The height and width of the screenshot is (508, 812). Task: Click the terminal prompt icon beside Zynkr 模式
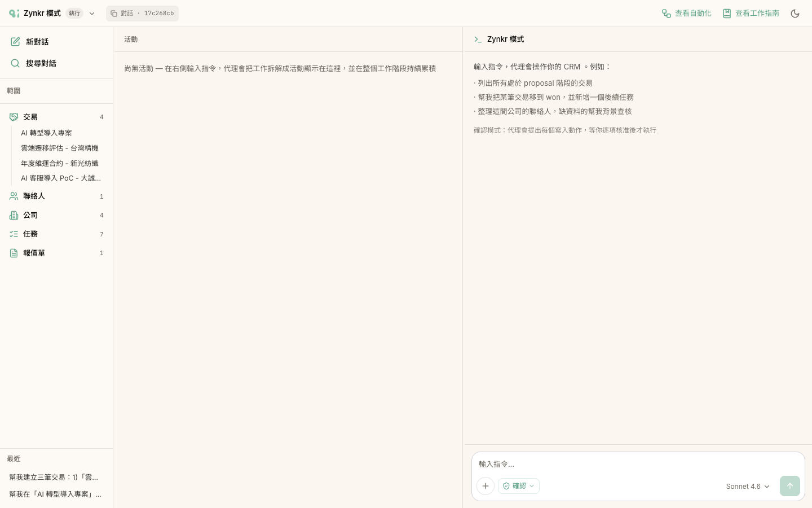(x=478, y=40)
